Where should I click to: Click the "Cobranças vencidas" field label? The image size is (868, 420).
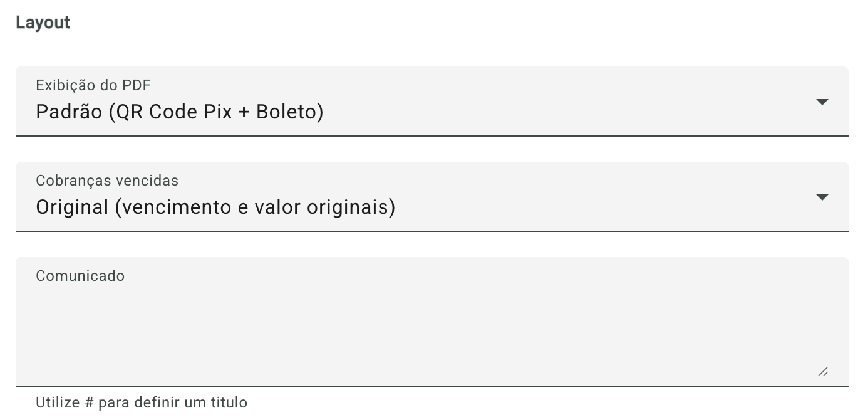[107, 181]
